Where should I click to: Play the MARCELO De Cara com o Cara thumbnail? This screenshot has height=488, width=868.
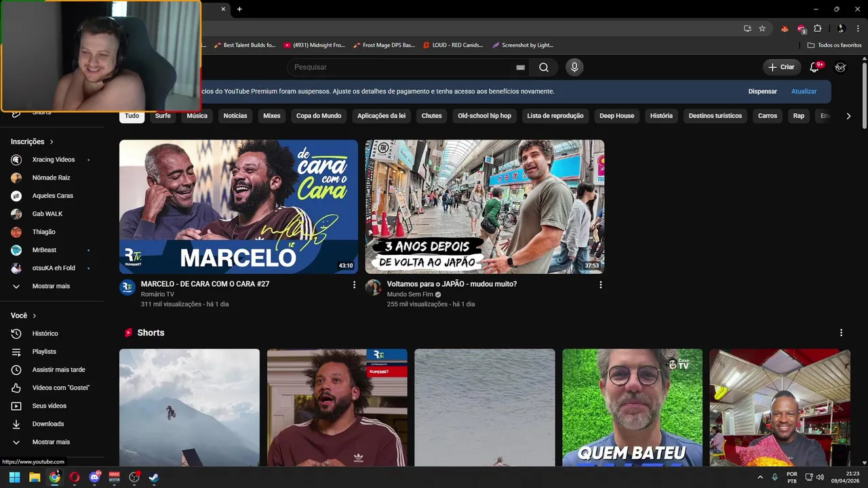tap(239, 207)
